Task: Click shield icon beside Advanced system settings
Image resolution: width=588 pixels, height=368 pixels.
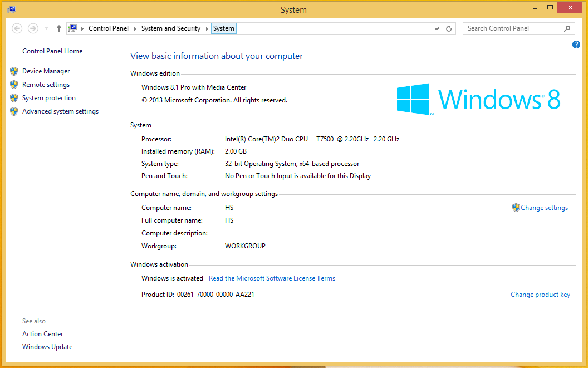Action: pyautogui.click(x=14, y=111)
